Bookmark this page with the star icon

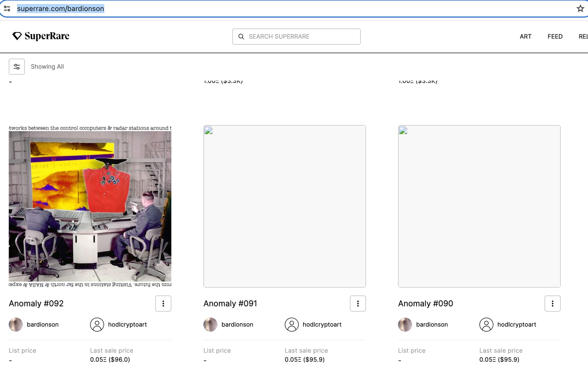tap(580, 9)
